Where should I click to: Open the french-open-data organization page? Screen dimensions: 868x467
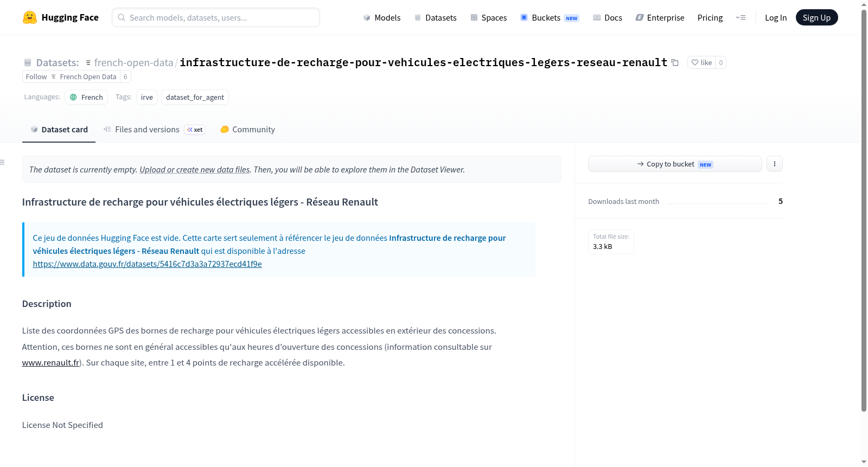point(133,62)
